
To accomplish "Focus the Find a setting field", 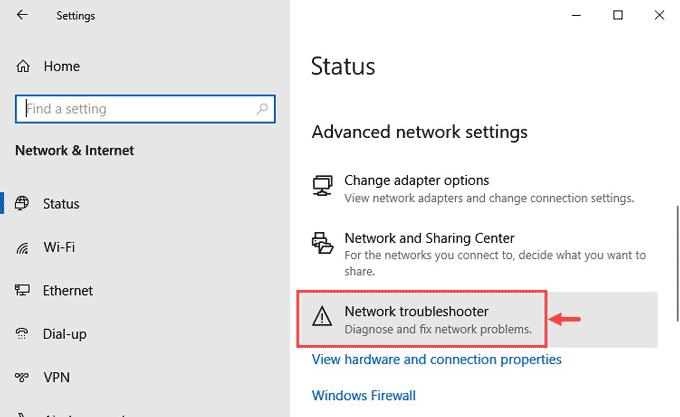I will pos(145,109).
